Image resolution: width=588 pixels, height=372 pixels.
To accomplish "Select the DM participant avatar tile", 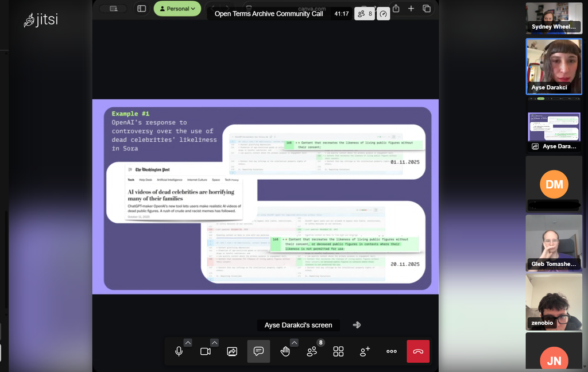I will tap(554, 184).
